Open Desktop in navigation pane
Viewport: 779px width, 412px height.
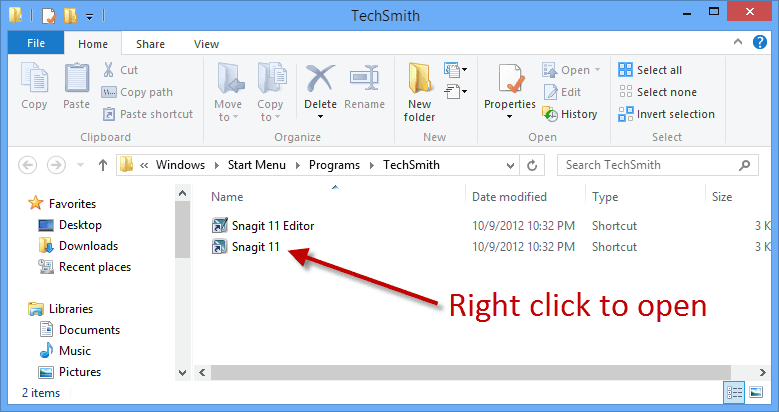pos(70,225)
